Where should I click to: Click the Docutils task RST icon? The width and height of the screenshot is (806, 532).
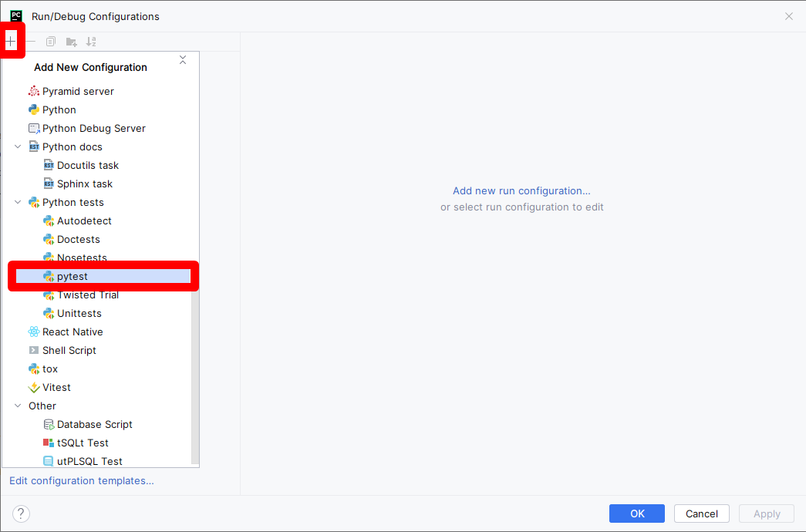click(x=49, y=165)
